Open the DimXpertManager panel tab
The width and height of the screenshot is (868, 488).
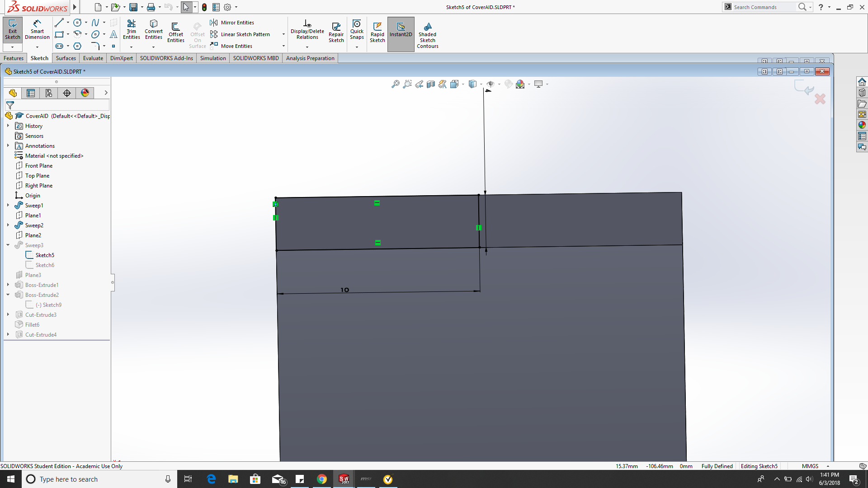67,93
